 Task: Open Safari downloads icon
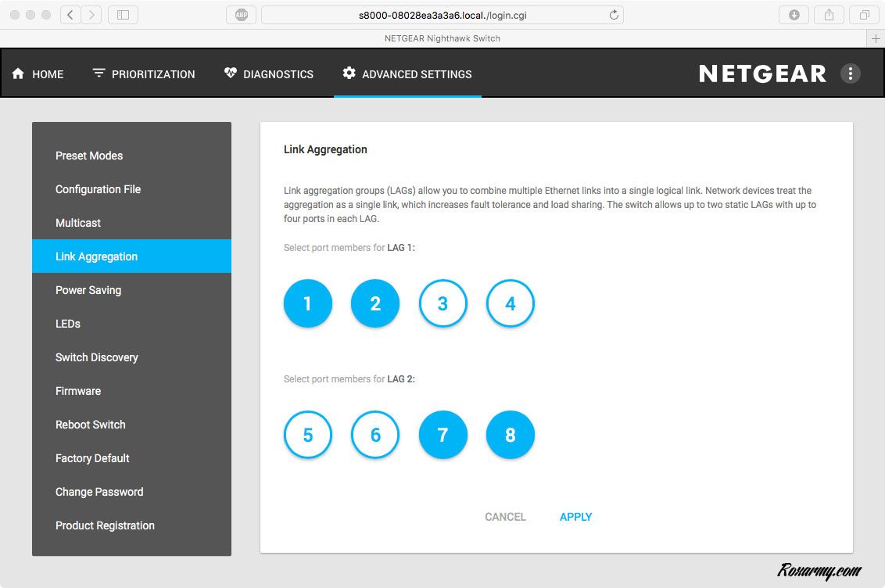(794, 15)
